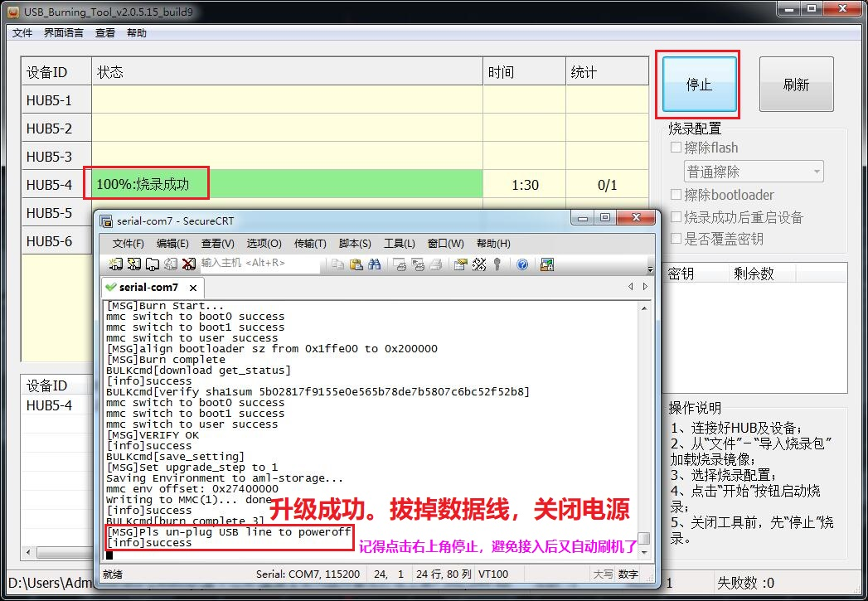Click the 1:30 time cell
Viewport: 868px width, 601px height.
pos(524,184)
